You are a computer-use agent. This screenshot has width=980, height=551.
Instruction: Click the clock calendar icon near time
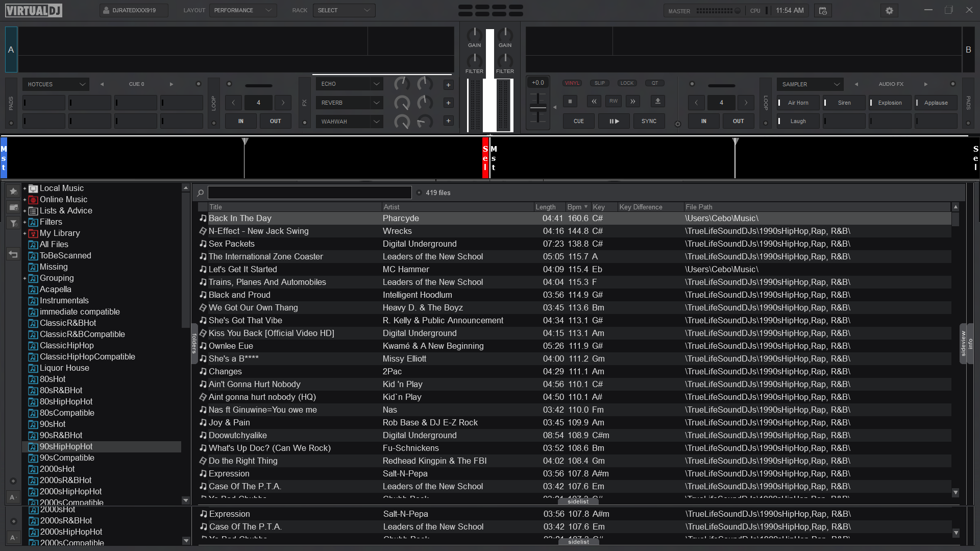pyautogui.click(x=823, y=10)
